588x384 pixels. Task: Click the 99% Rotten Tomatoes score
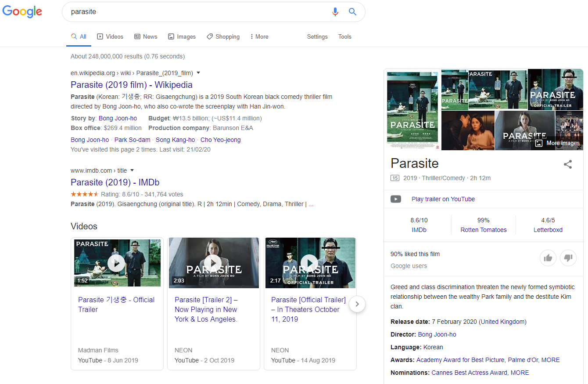point(484,220)
